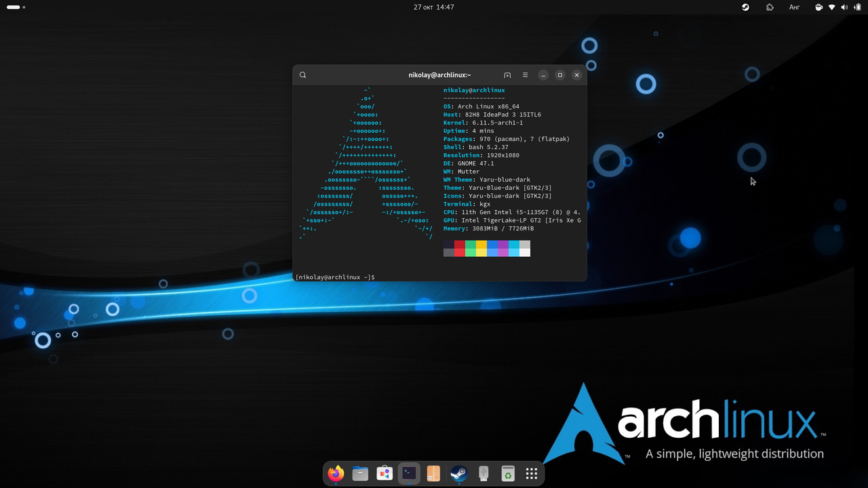Toggle the caffeine coffee cup indicator

(818, 7)
